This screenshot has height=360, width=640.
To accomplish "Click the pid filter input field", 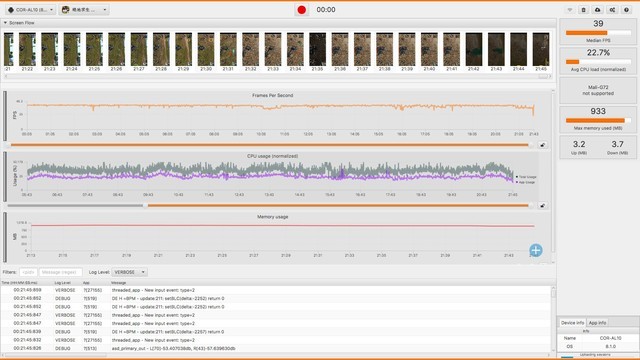I will pos(28,272).
